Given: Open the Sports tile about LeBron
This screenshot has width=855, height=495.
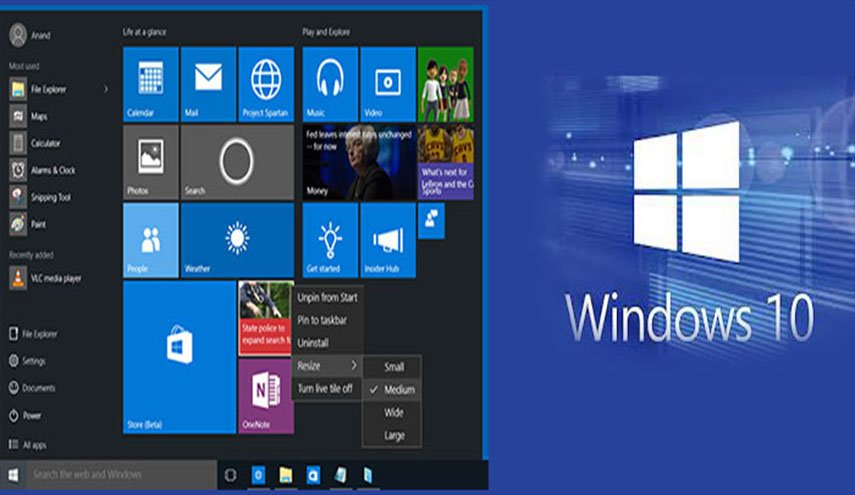Looking at the screenshot, I should 445,162.
